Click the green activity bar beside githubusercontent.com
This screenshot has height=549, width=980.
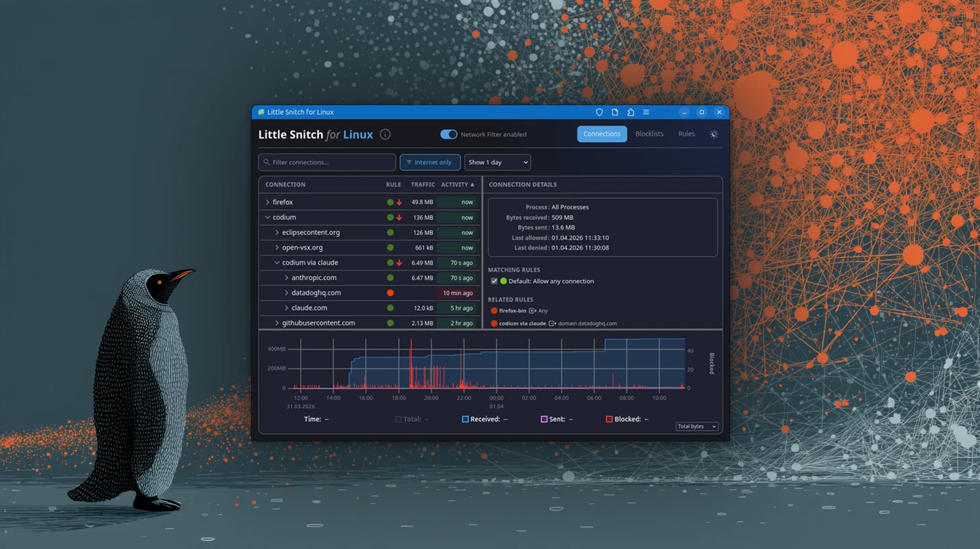tap(457, 322)
